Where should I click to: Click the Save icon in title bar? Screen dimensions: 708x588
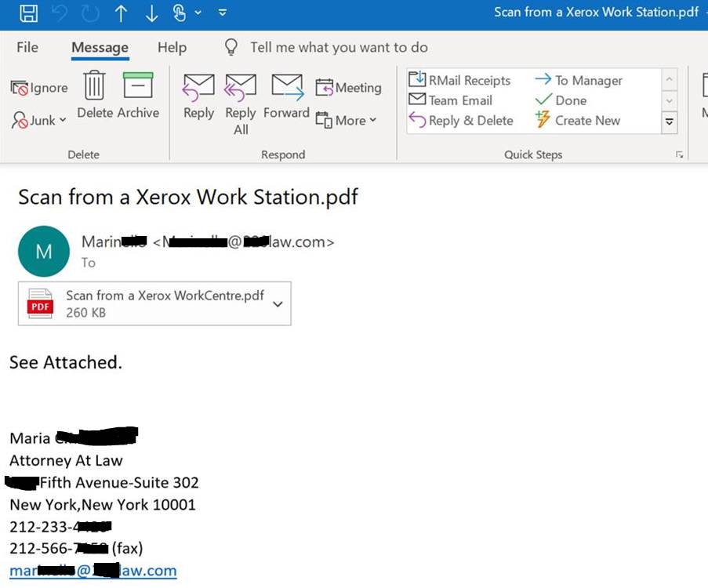pos(28,13)
